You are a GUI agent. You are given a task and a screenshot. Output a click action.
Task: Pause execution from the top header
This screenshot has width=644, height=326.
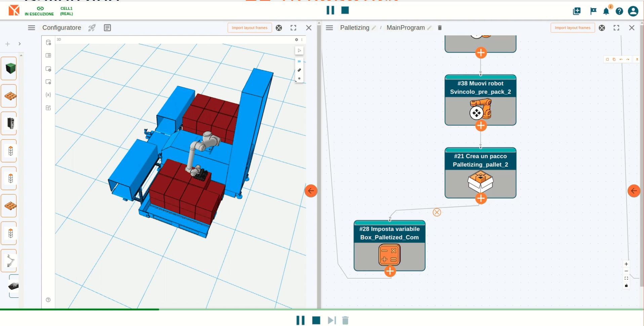point(330,10)
